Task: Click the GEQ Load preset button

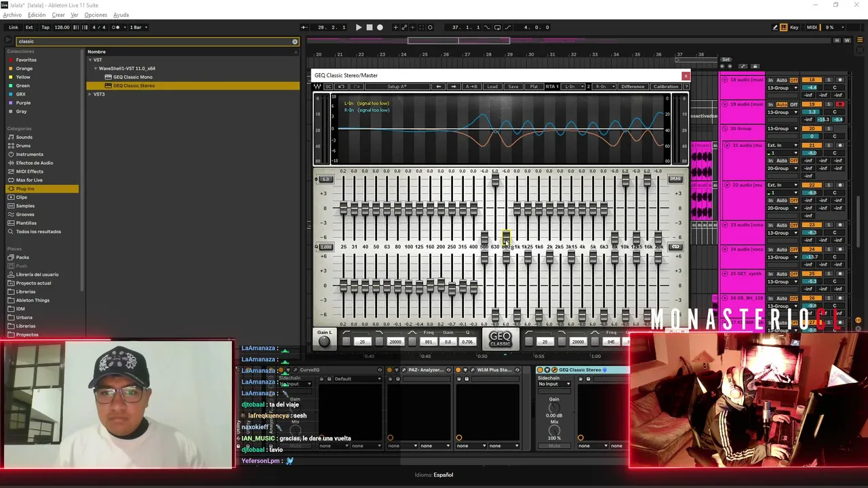Action: [x=492, y=87]
